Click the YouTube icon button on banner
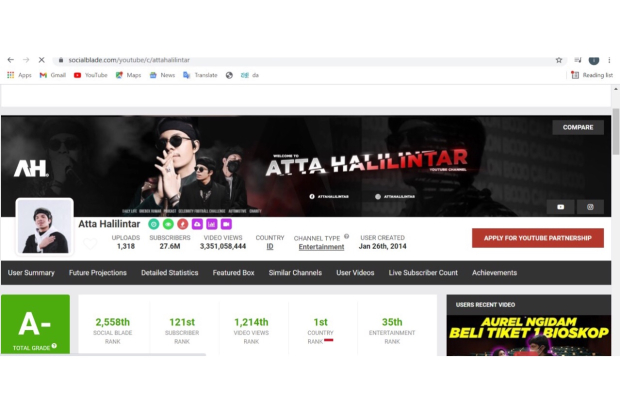The image size is (620, 413). click(560, 207)
